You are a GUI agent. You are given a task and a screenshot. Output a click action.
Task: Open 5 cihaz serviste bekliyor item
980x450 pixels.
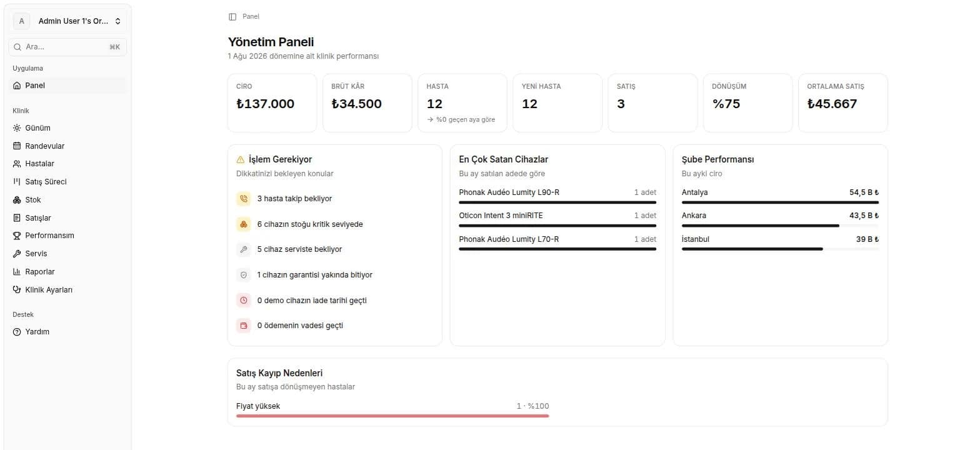(x=335, y=249)
